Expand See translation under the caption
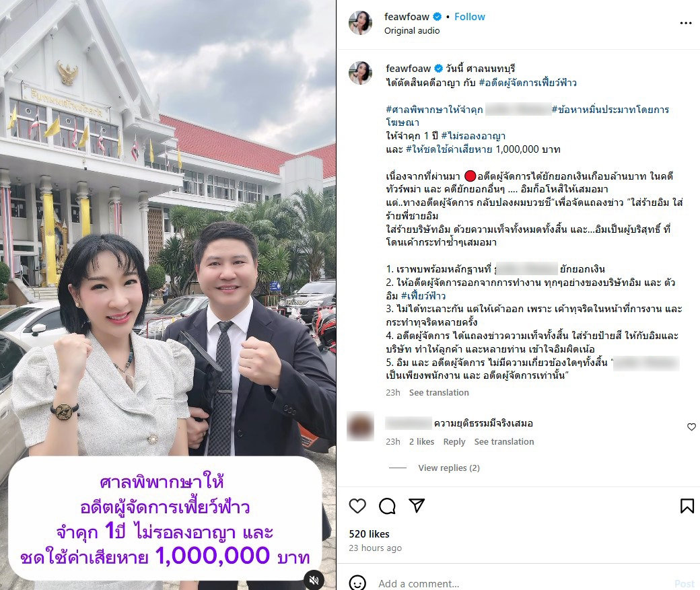Viewport: 700px width, 590px height. coord(439,392)
